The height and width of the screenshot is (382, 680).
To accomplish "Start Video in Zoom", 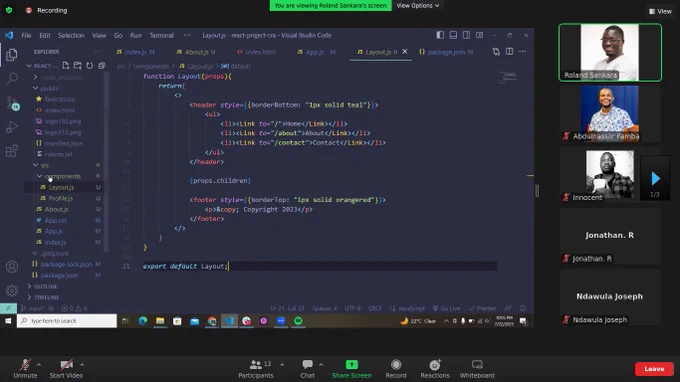I will tap(66, 369).
